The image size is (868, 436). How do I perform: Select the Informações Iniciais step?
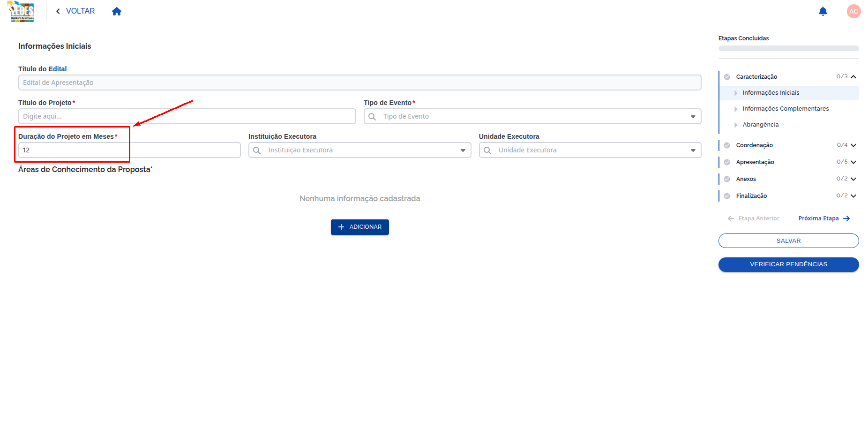[790, 93]
